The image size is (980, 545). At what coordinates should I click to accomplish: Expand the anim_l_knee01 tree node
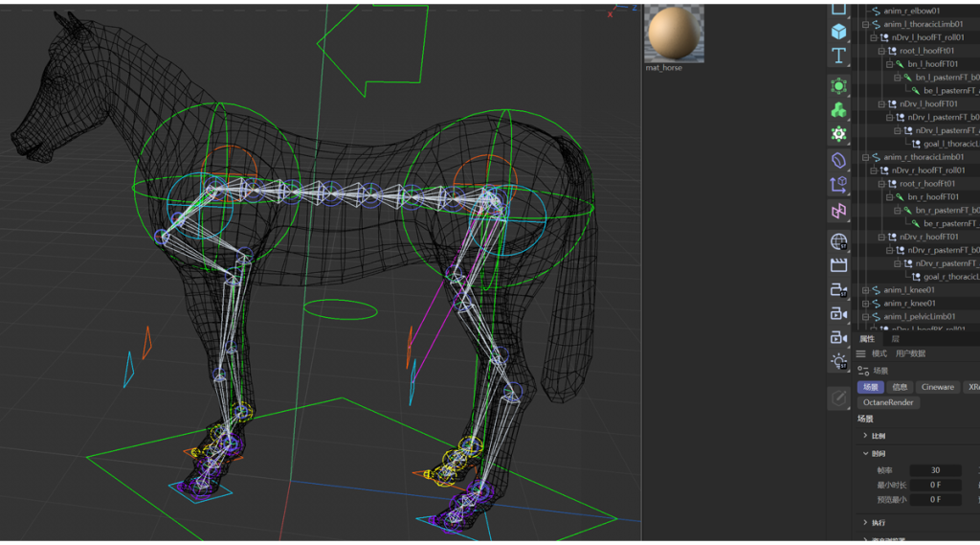click(x=866, y=290)
